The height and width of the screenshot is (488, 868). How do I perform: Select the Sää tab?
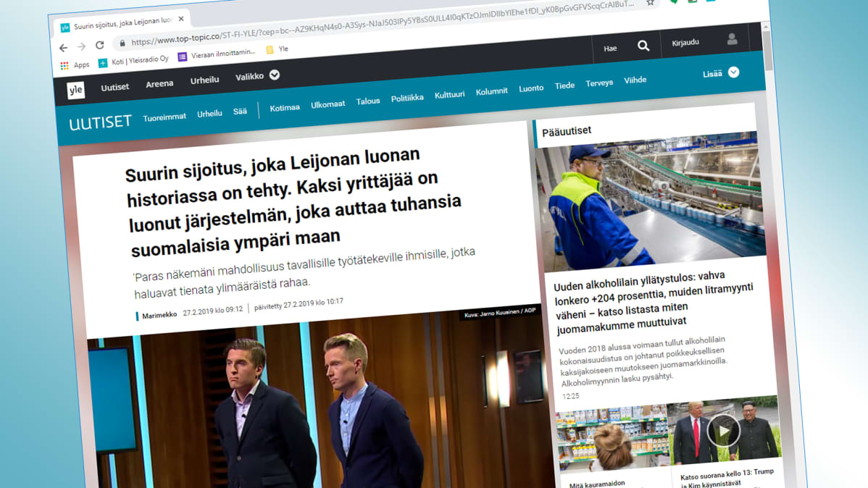tap(240, 112)
